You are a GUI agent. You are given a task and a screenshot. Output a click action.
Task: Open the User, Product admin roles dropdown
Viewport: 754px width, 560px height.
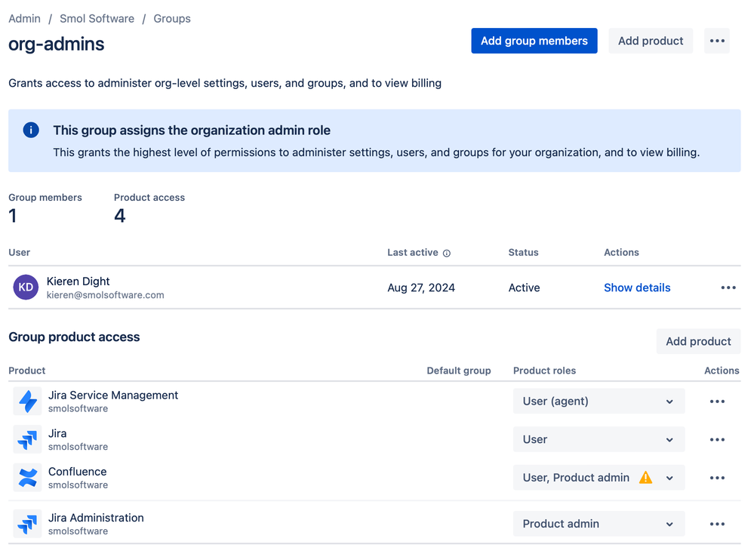coord(599,477)
